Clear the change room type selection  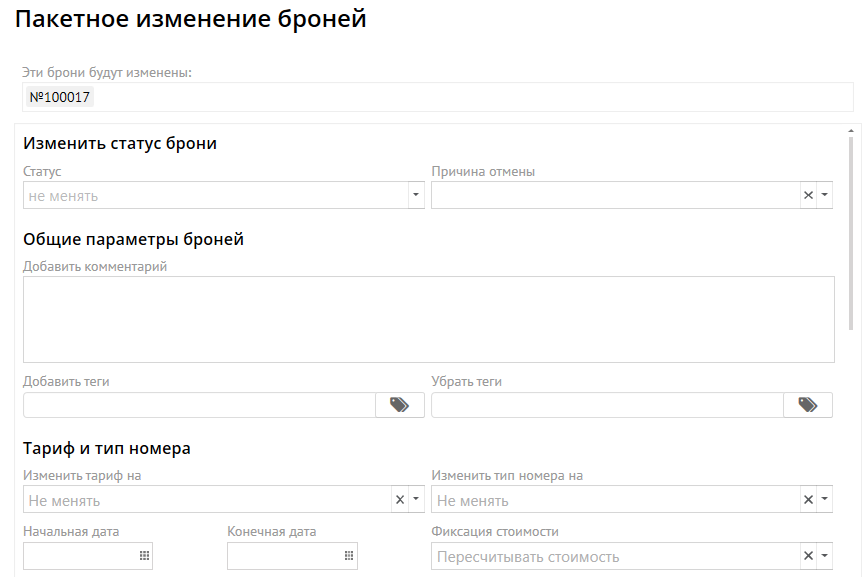[x=808, y=500]
